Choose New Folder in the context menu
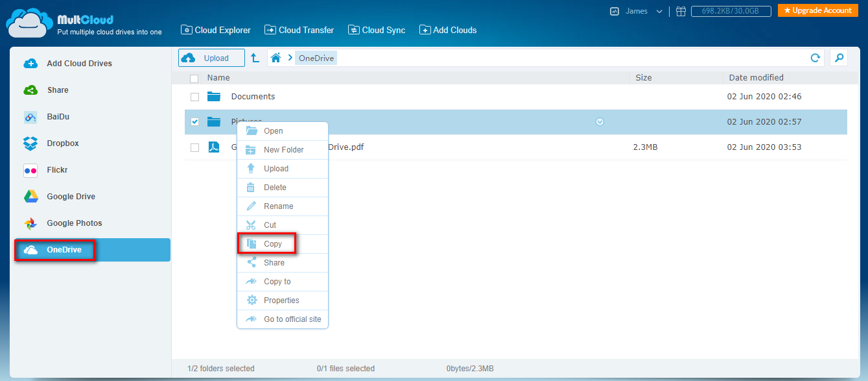 283,150
